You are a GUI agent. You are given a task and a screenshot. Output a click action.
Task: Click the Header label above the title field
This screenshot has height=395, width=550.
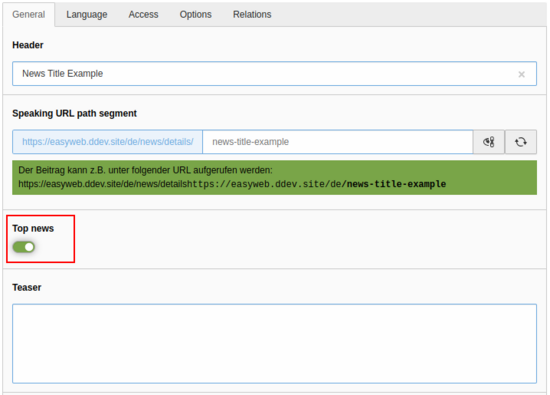[x=28, y=45]
